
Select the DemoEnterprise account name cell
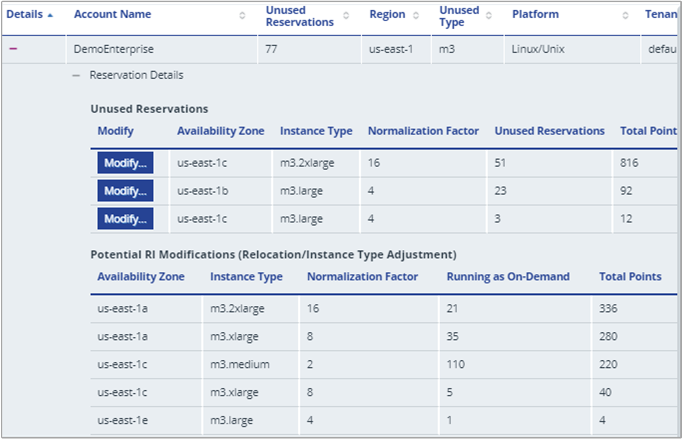162,49
